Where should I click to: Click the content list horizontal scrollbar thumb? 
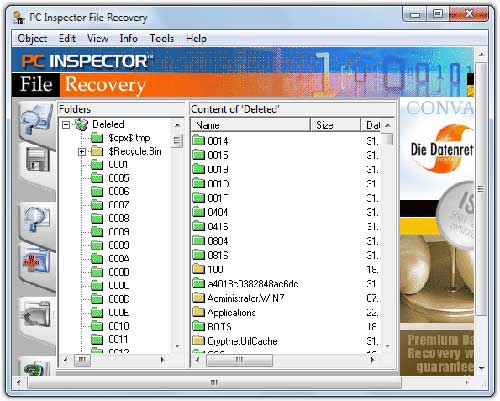point(239,360)
